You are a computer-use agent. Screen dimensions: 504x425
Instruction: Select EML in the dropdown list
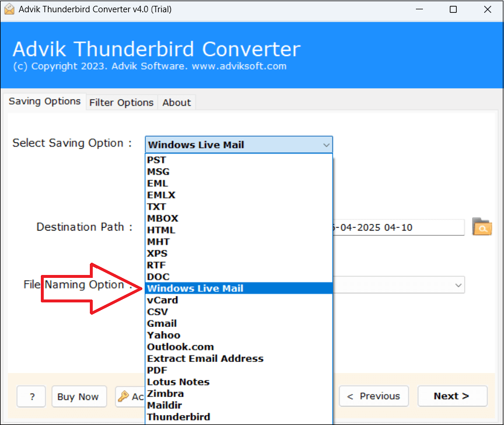point(239,183)
